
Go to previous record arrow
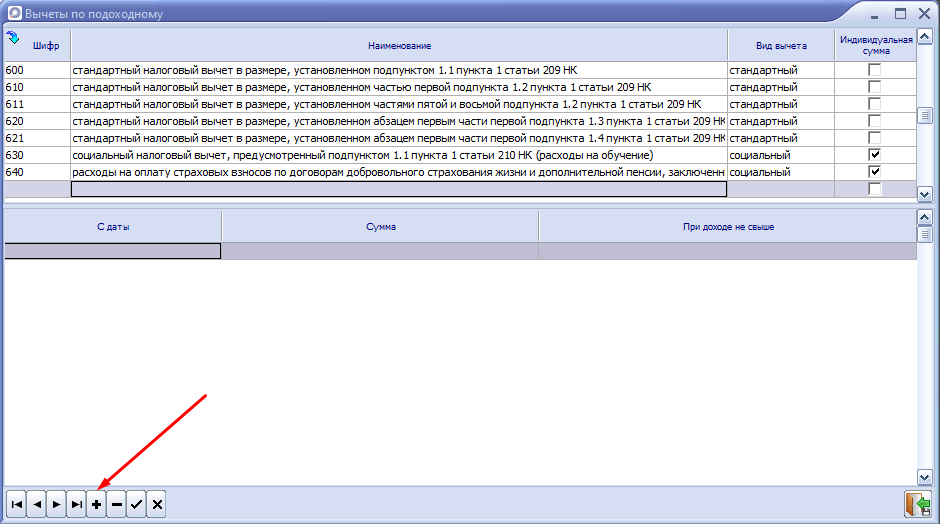[x=36, y=505]
